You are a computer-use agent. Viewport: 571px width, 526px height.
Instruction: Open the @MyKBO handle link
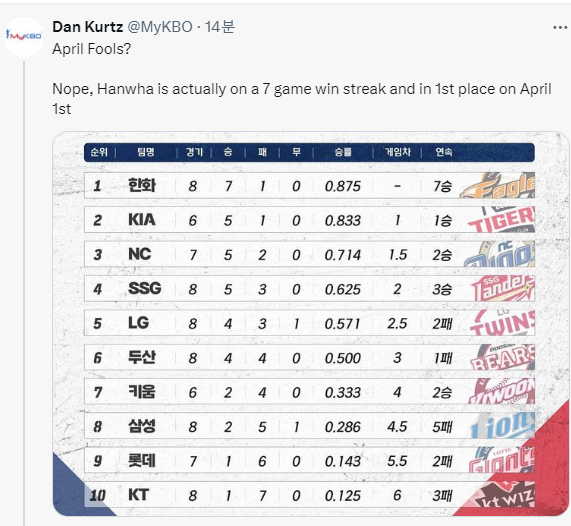[160, 27]
